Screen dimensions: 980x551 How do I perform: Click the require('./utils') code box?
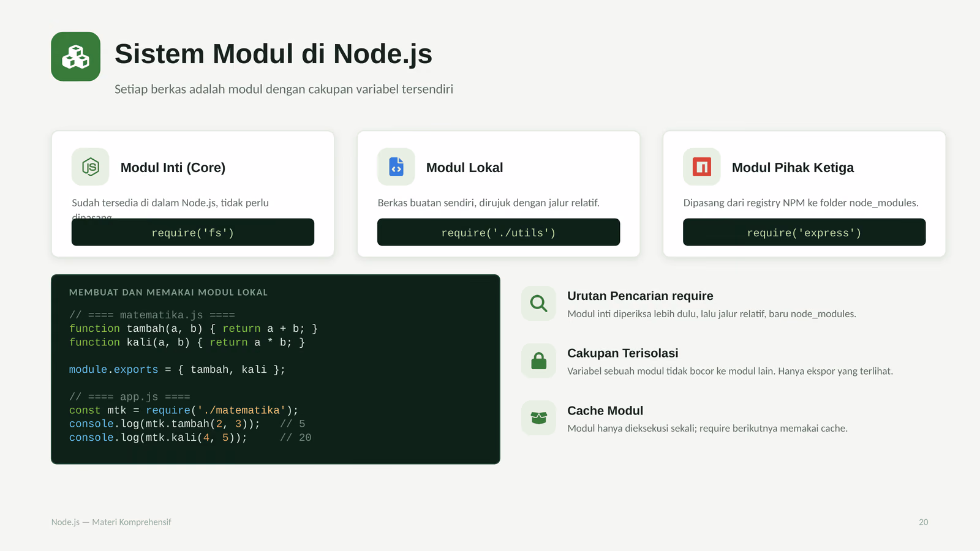click(499, 232)
